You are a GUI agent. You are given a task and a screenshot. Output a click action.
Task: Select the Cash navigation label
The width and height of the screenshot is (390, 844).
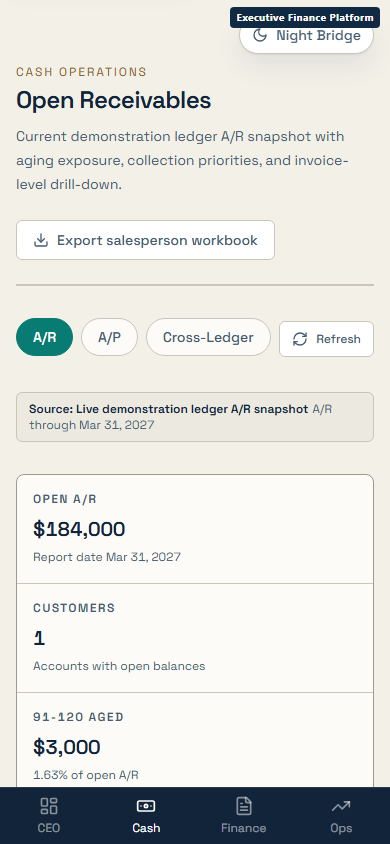(146, 828)
